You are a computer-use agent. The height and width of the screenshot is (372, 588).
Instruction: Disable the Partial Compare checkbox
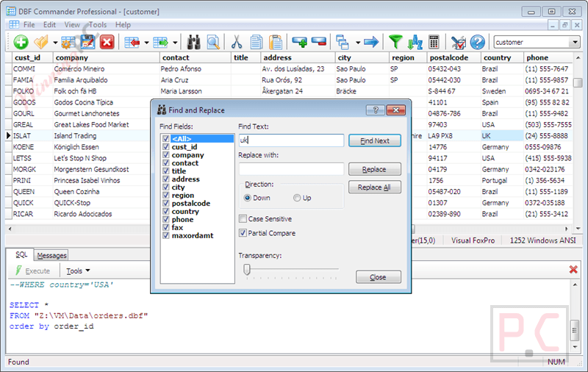[x=243, y=233]
